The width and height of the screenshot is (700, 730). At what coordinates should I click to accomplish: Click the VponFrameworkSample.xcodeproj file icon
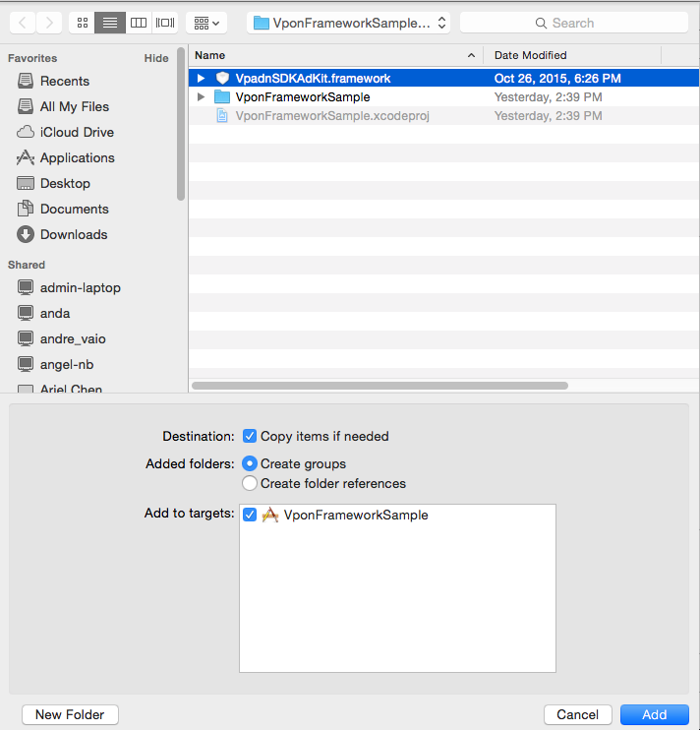click(x=222, y=115)
